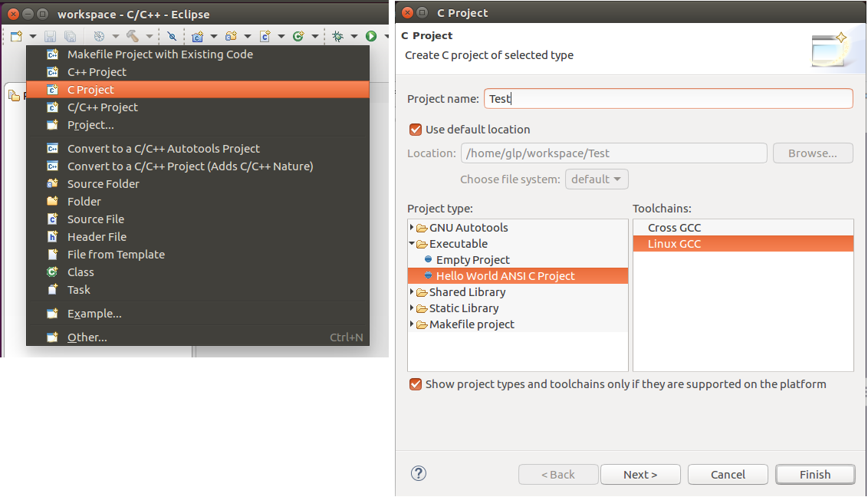The width and height of the screenshot is (868, 497).
Task: Click the Project name text field
Action: point(668,98)
